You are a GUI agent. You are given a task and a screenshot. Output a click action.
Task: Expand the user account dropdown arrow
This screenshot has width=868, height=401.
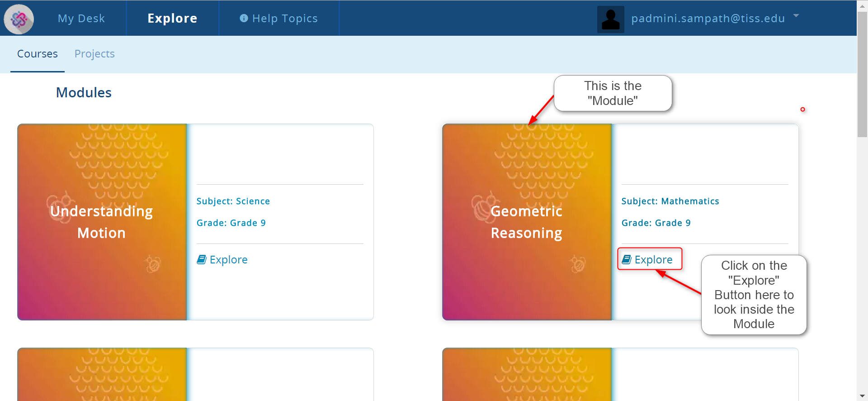click(796, 16)
